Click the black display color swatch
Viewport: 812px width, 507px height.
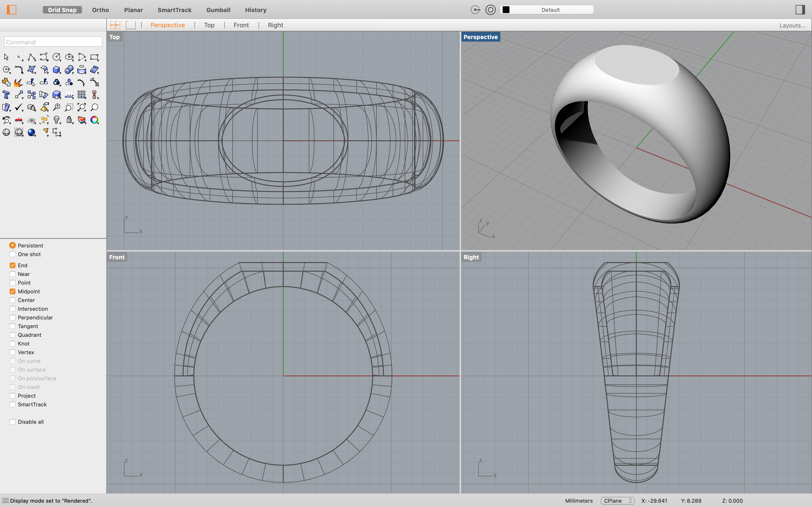[507, 9]
